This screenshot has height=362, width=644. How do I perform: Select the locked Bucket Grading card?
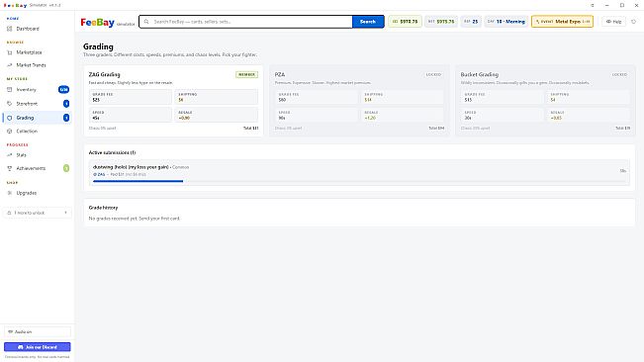545,101
